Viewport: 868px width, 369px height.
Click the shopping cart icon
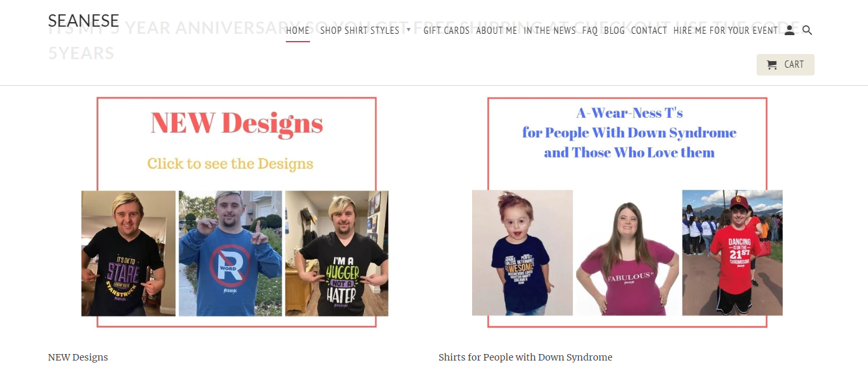point(772,64)
